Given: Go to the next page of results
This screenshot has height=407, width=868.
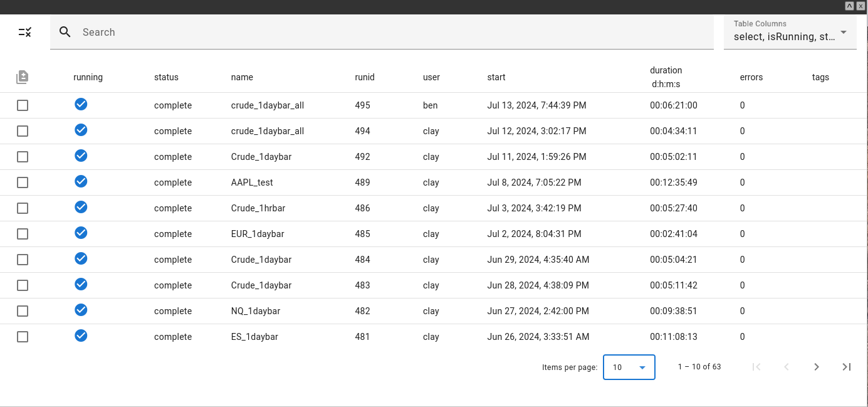Looking at the screenshot, I should 816,367.
